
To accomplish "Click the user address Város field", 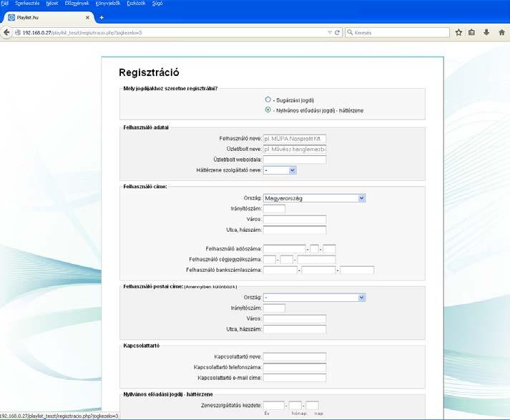I will click(295, 219).
